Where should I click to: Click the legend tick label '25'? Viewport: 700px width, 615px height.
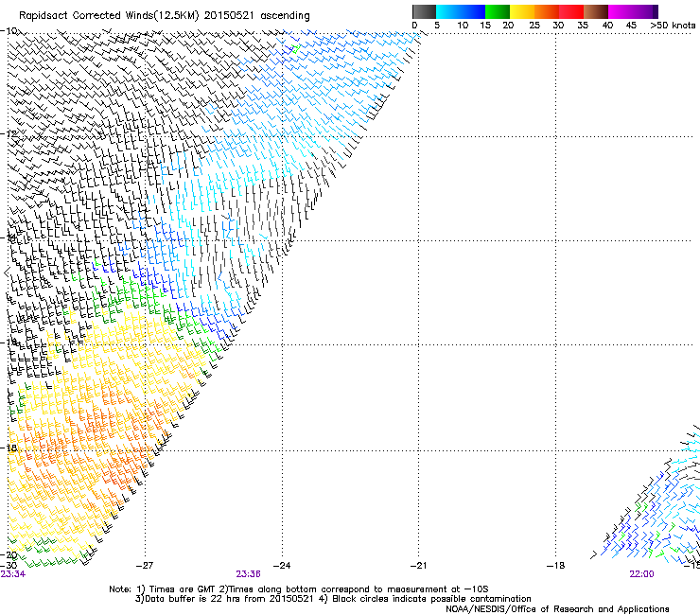click(x=534, y=25)
